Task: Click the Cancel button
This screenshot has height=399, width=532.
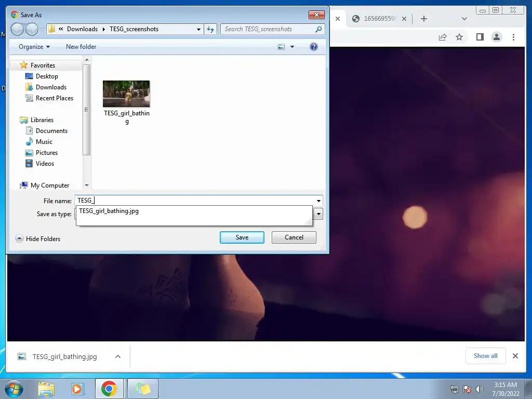Action: tap(294, 237)
